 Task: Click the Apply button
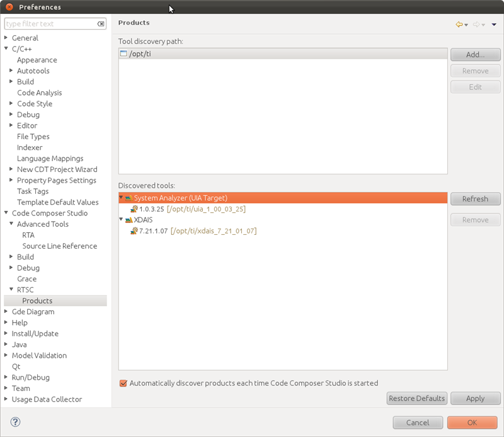(x=476, y=399)
